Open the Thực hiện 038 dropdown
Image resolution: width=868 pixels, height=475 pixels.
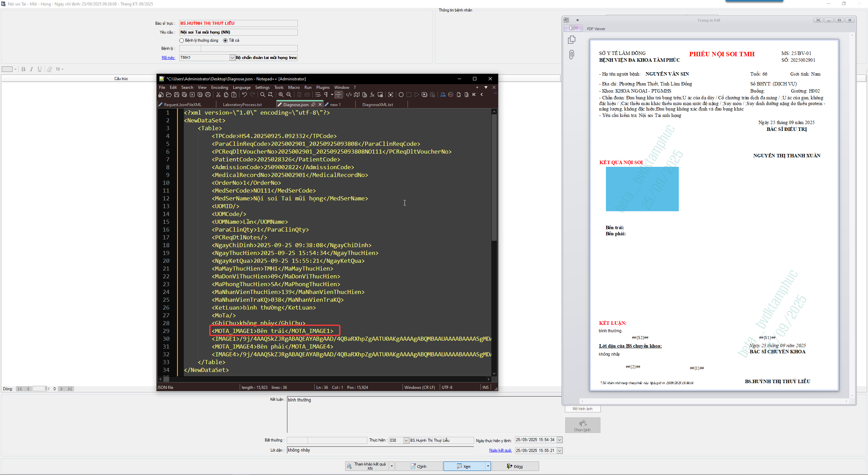pyautogui.click(x=406, y=440)
